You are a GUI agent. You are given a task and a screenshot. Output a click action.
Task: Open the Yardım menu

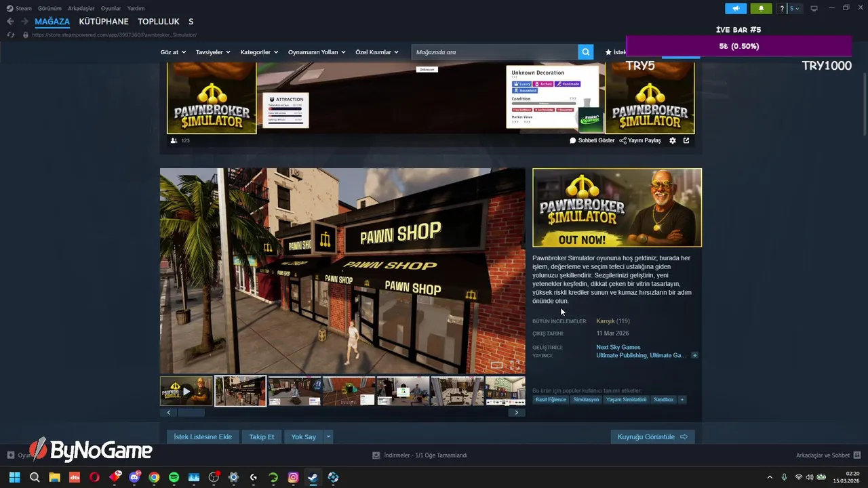tap(136, 9)
